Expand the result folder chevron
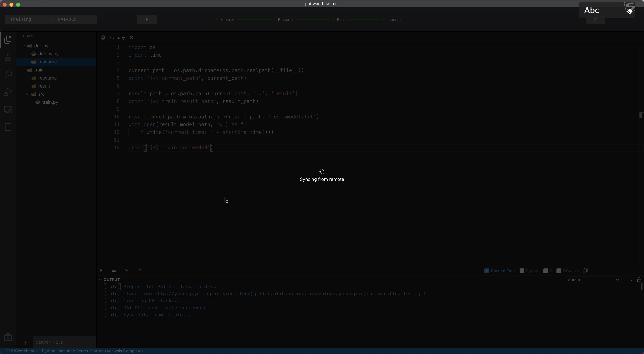 click(28, 86)
